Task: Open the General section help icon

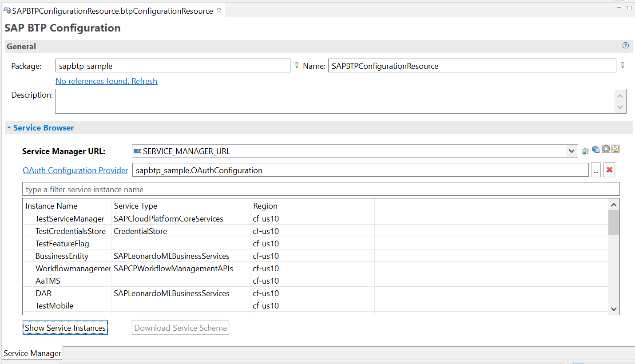Action: 626,45
